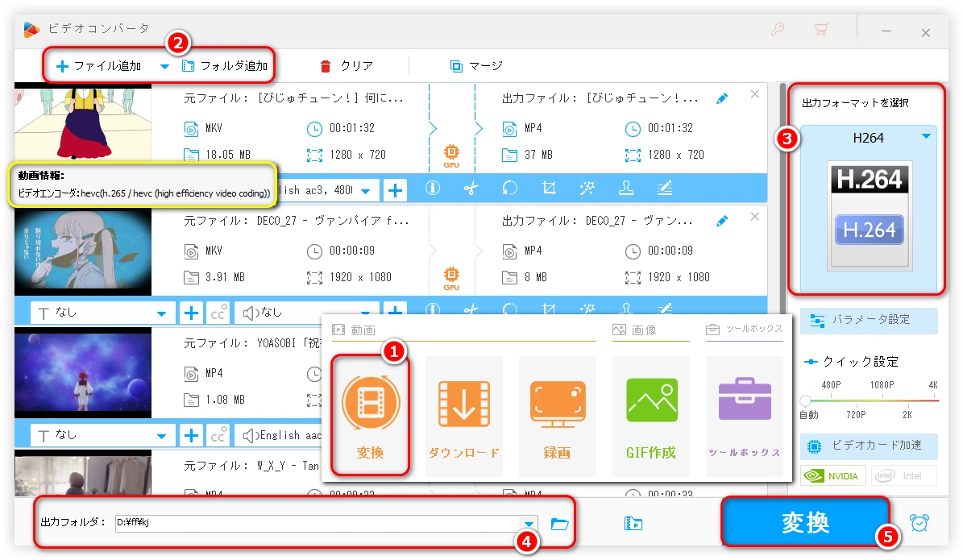The width and height of the screenshot is (963, 560).
Task: Open the output folder path dropdown
Action: [529, 523]
